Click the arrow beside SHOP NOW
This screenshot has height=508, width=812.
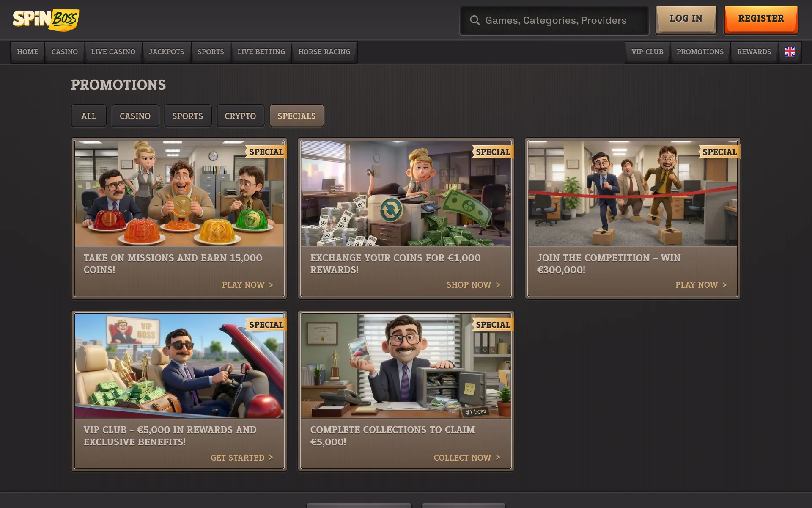click(x=498, y=285)
